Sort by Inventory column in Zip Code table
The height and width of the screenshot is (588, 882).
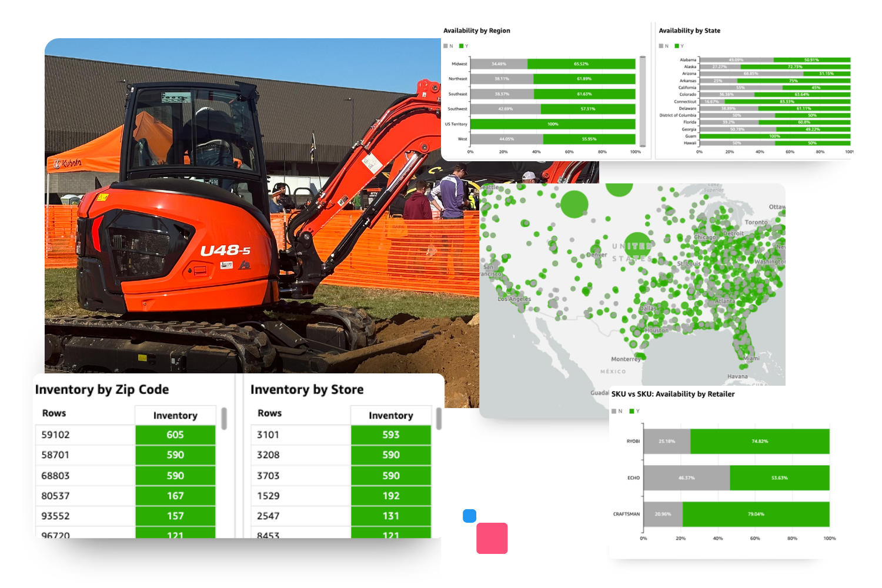[x=175, y=415]
